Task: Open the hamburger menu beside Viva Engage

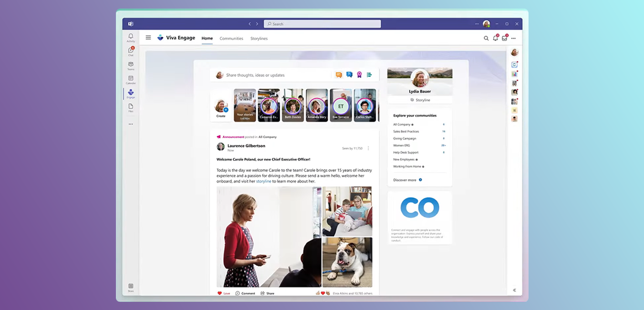Action: (148, 38)
